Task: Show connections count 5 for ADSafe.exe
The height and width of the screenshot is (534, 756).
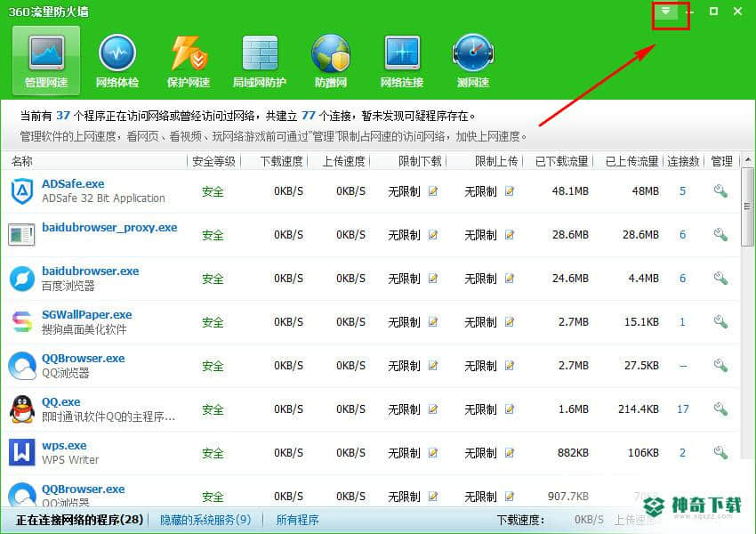Action: [x=683, y=191]
